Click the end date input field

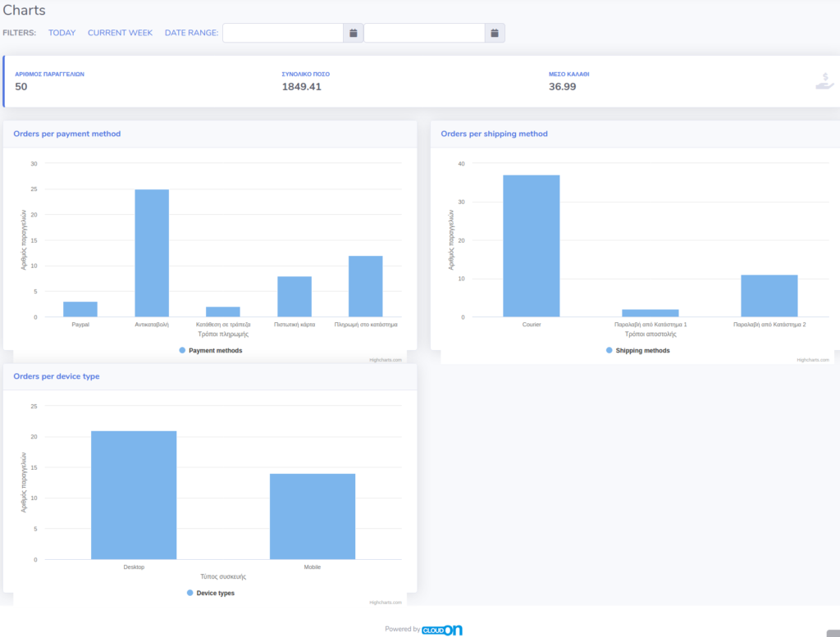click(424, 33)
